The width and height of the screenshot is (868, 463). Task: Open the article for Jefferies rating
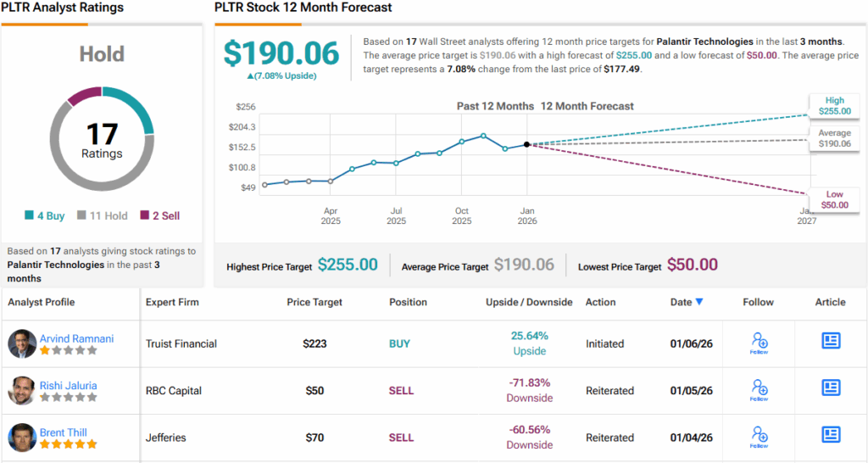831,435
